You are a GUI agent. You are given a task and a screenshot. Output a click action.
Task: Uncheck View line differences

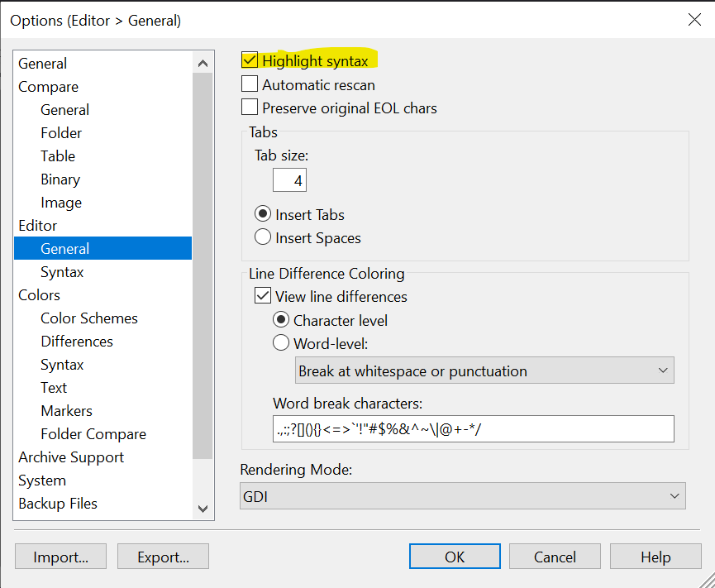pos(263,296)
